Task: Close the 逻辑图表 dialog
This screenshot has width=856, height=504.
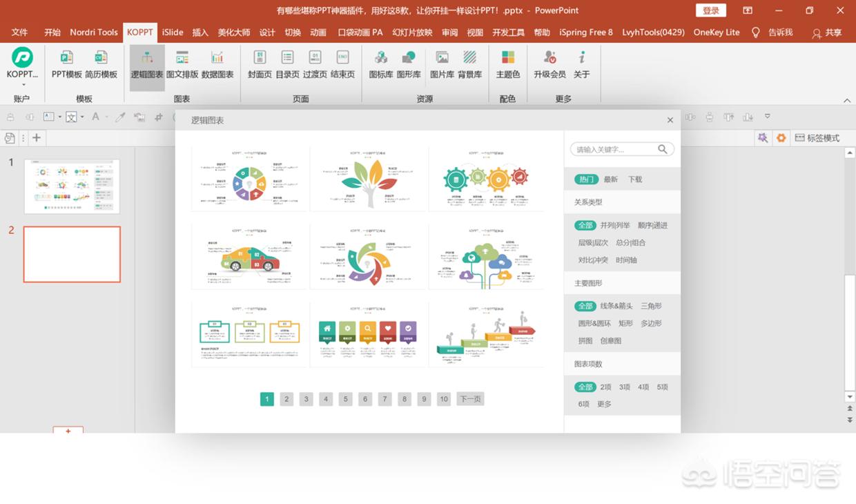Action: (x=670, y=120)
